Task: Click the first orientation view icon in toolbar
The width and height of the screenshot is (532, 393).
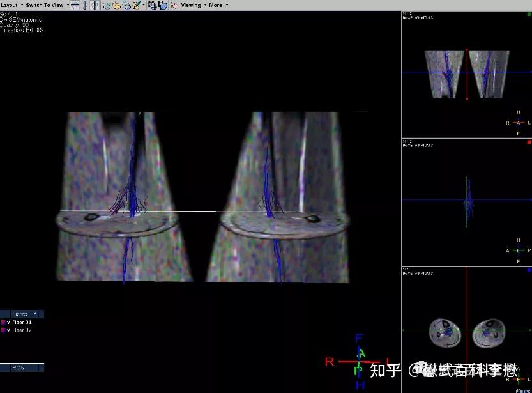Action: coord(75,5)
